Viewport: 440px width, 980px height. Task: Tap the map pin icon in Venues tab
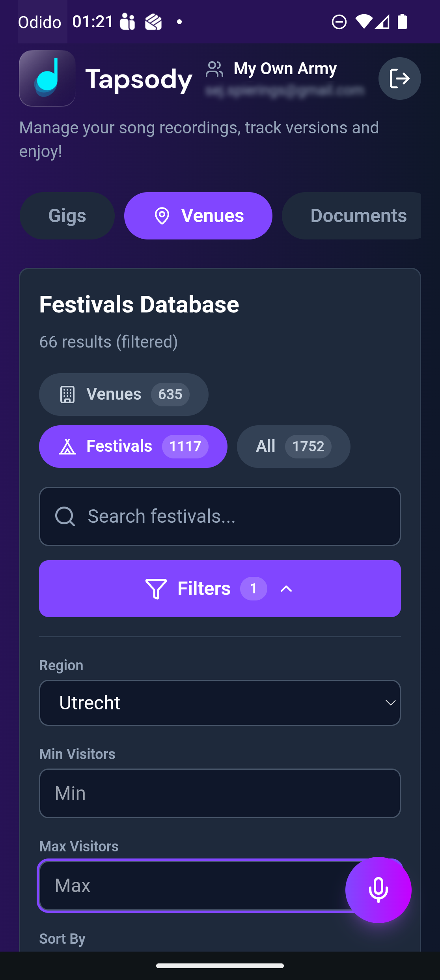(162, 216)
